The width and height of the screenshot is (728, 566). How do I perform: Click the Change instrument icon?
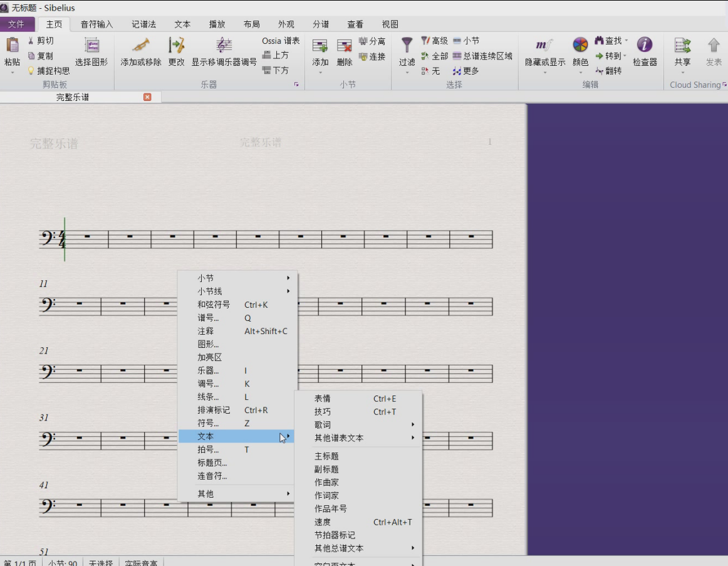177,46
